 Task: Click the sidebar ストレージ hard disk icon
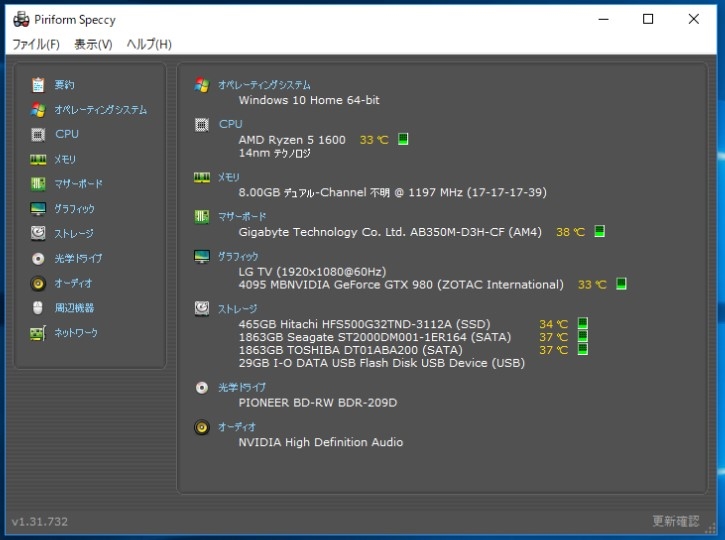coord(38,233)
